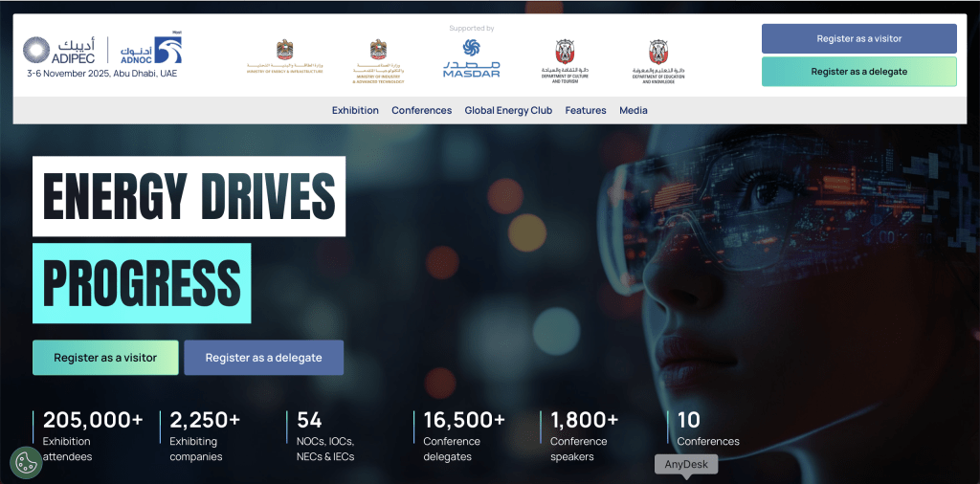Click Register as a visitor below the PROGRESS headline
Screen dimensions: 980x484
click(x=105, y=358)
